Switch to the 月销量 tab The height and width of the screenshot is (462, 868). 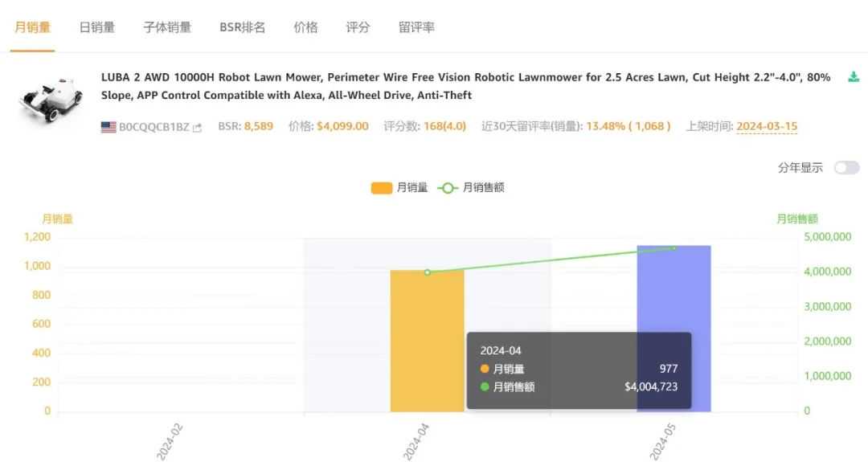[x=32, y=27]
